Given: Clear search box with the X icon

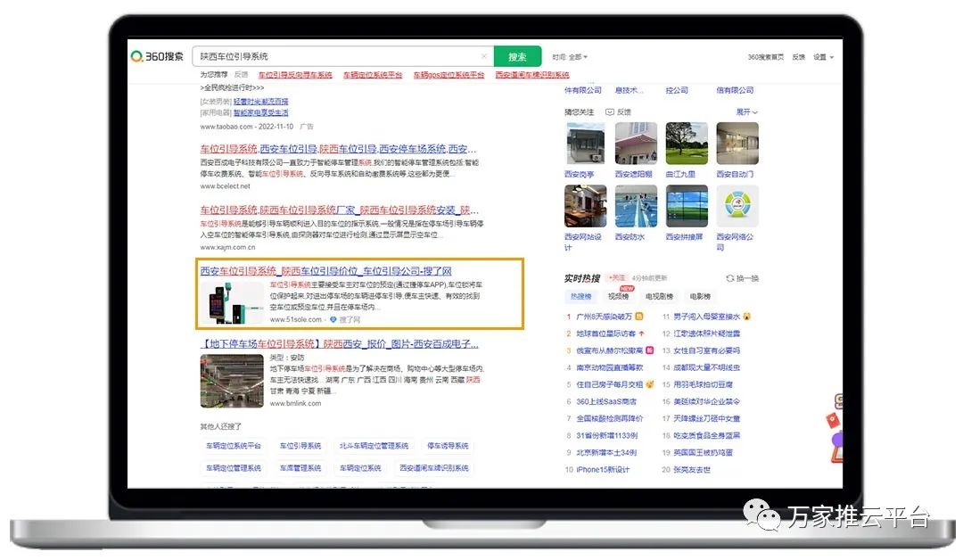Looking at the screenshot, I should point(484,56).
